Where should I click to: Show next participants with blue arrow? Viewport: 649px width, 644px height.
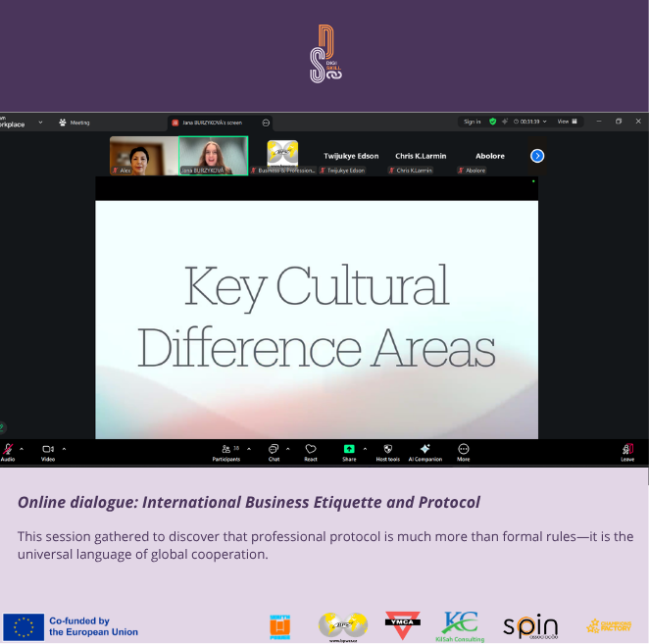[x=537, y=156]
